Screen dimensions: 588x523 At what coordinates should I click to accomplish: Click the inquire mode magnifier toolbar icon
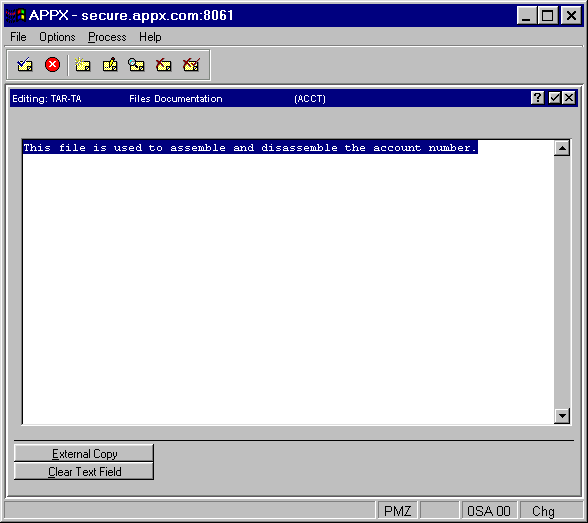(136, 65)
